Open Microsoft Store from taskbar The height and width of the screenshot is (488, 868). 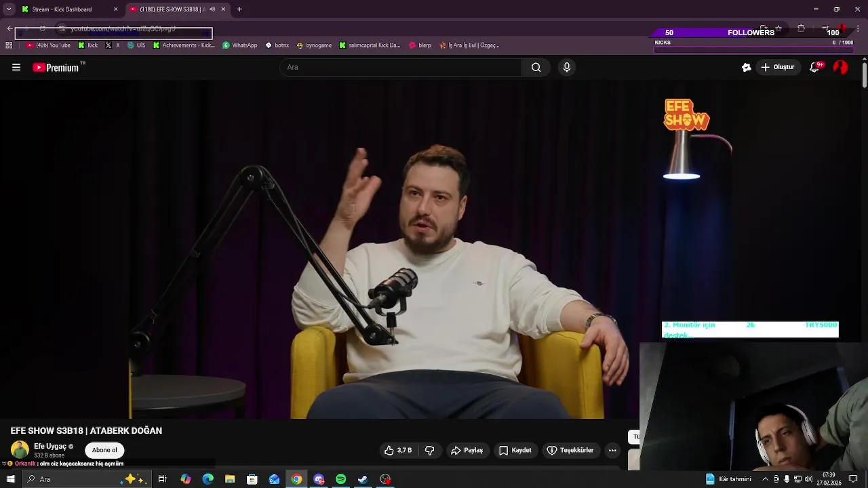[x=252, y=479]
